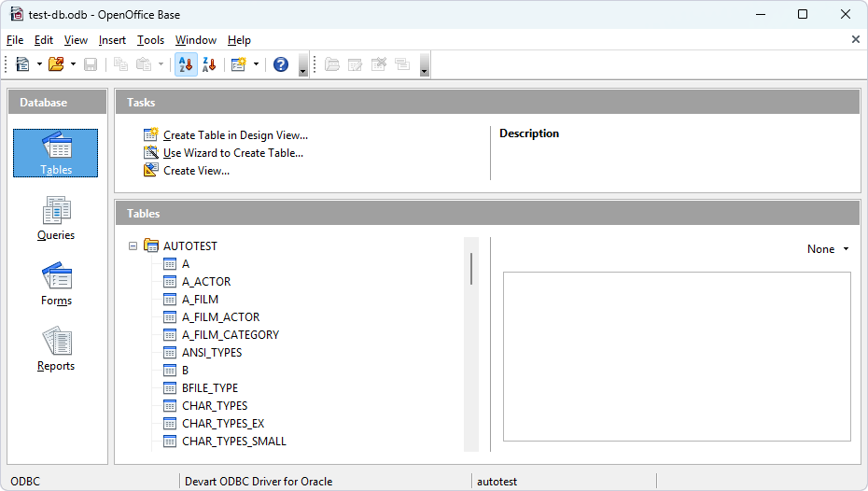The width and height of the screenshot is (868, 491).
Task: Select table B in the list
Action: click(x=186, y=371)
